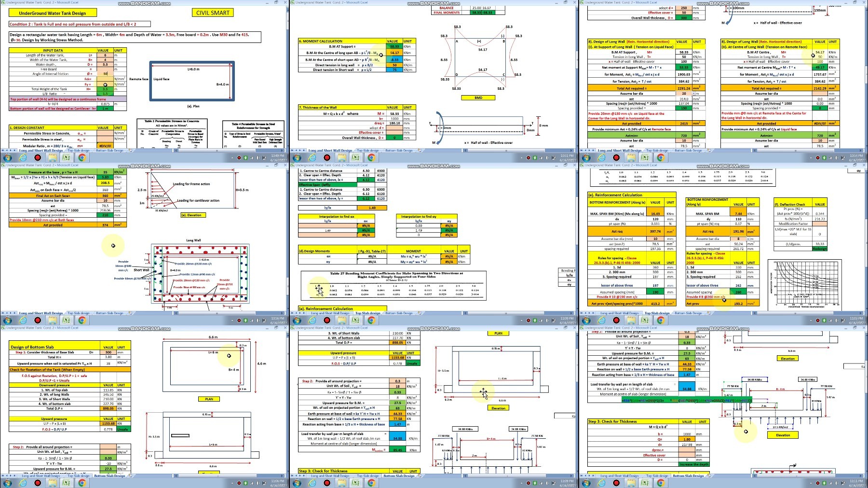
Task: Launch Internet Explorer in Design of Long Wall frame
Action: (x=601, y=157)
